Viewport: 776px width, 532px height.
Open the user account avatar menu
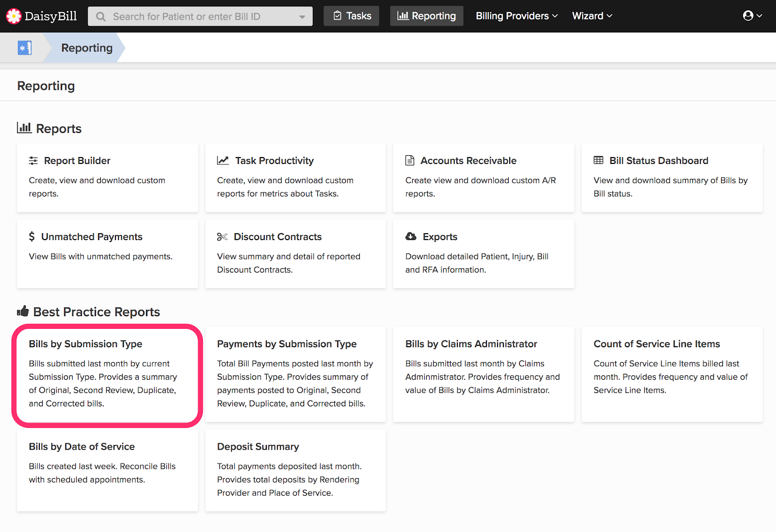pos(748,16)
